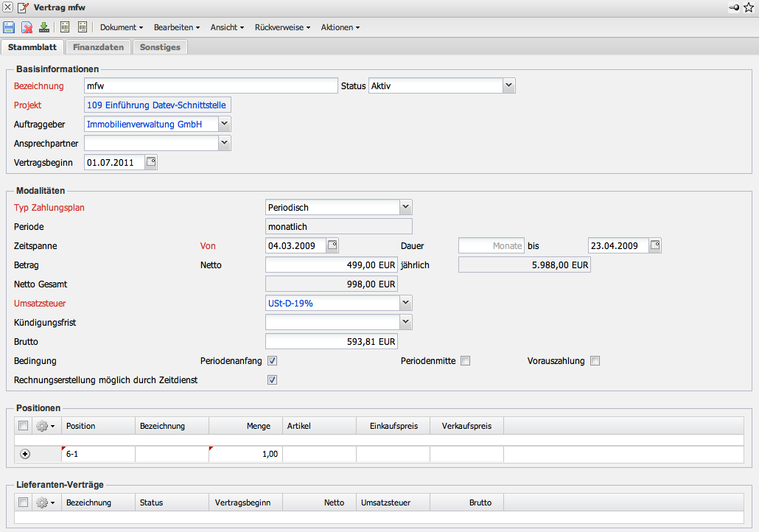The height and width of the screenshot is (532, 759).
Task: Open Positionen table gear settings
Action: coord(44,426)
